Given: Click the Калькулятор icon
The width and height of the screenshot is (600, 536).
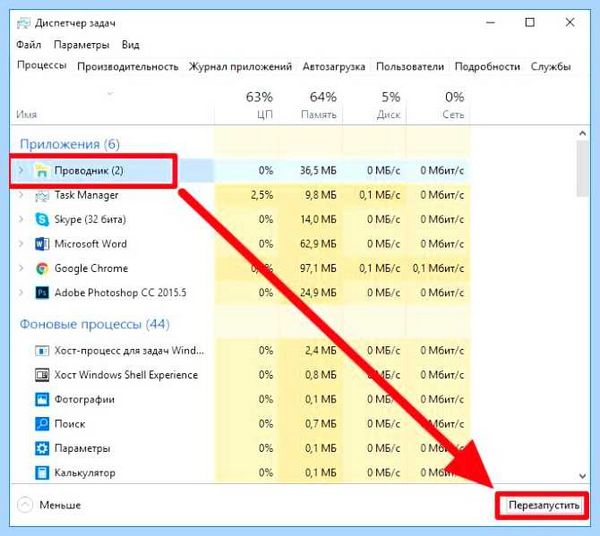Looking at the screenshot, I should coord(42,473).
